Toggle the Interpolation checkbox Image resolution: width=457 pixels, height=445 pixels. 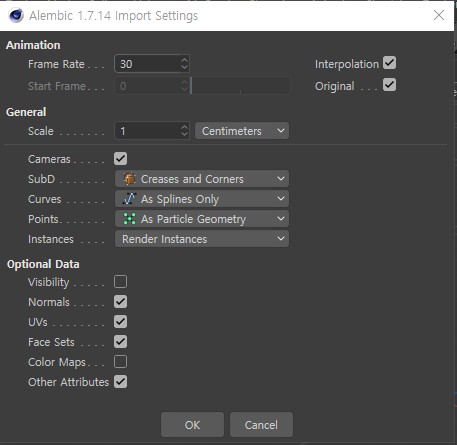click(x=389, y=63)
